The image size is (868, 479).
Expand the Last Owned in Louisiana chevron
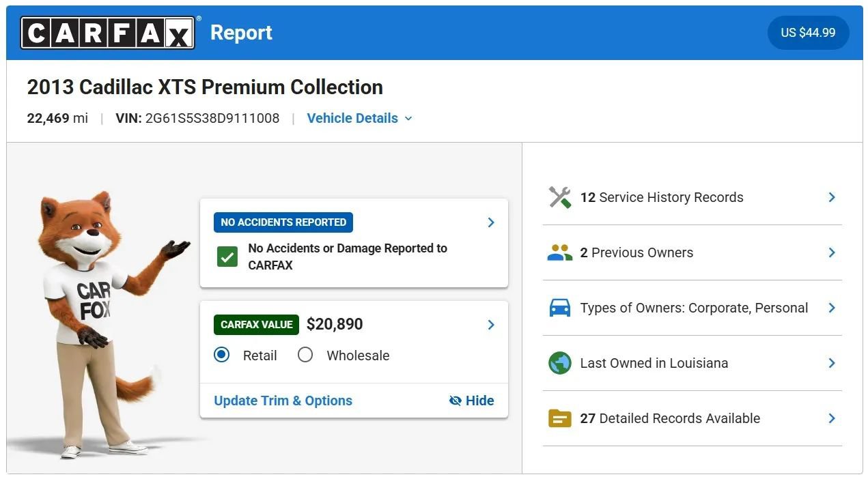tap(832, 363)
